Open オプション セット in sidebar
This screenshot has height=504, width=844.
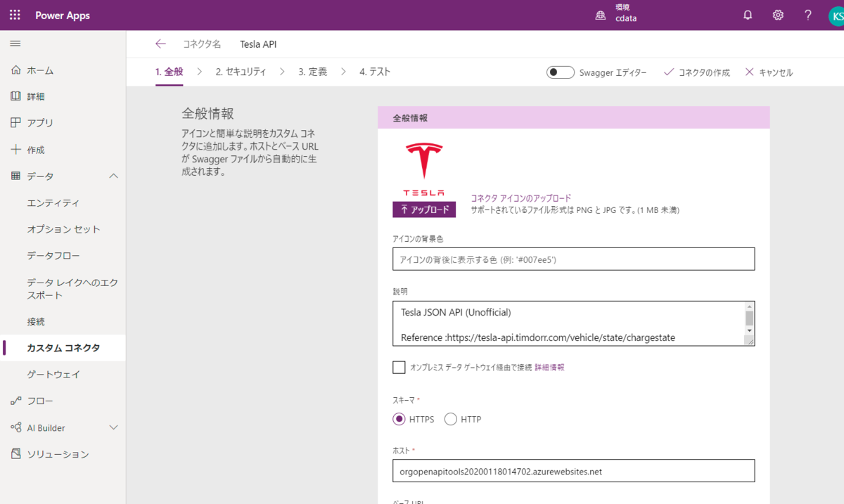(x=63, y=229)
